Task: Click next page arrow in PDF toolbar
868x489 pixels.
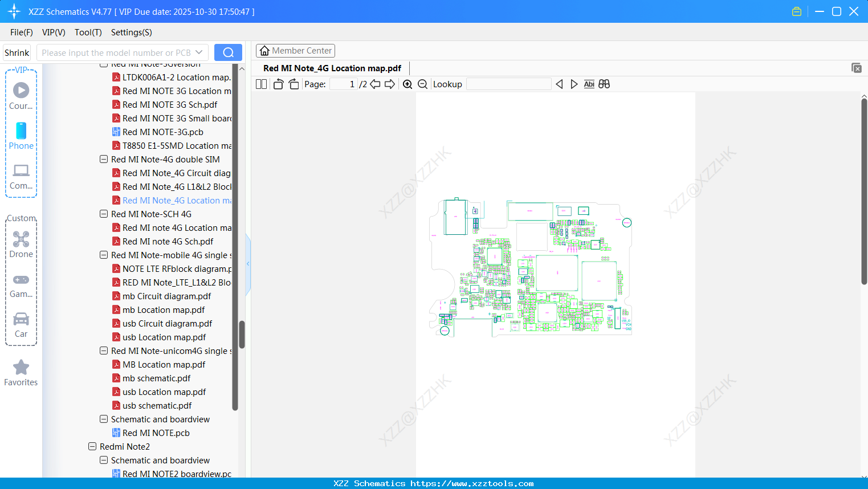Action: (390, 84)
